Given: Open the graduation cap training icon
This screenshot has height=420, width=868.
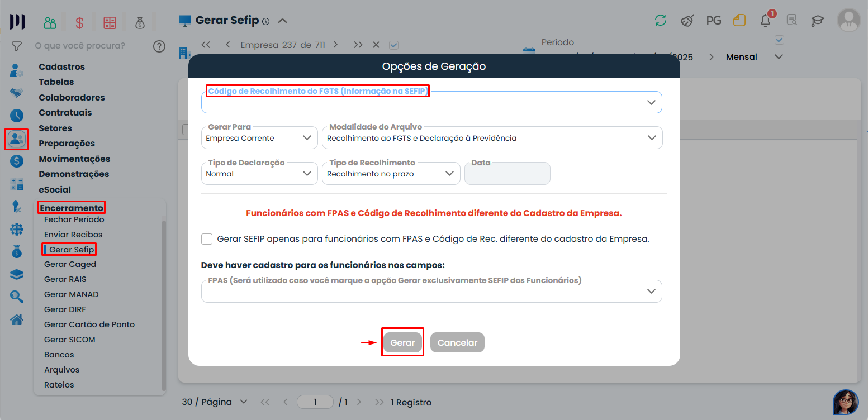Looking at the screenshot, I should coord(818,21).
